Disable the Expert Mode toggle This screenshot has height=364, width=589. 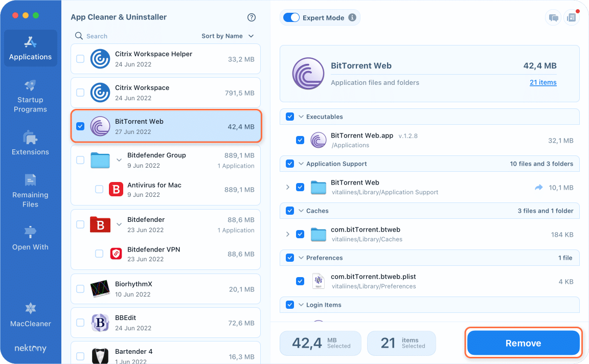click(x=291, y=17)
